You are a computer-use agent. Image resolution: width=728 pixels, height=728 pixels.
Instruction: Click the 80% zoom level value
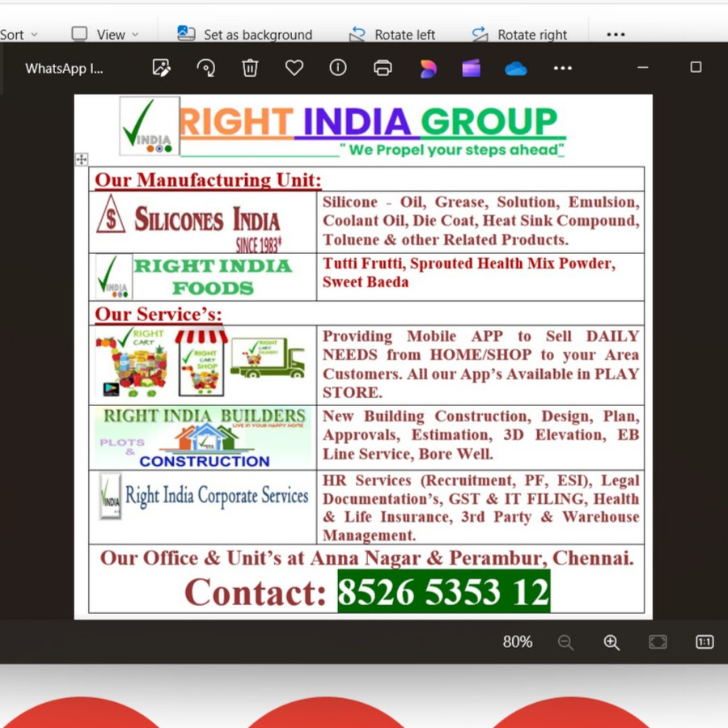coord(517,642)
